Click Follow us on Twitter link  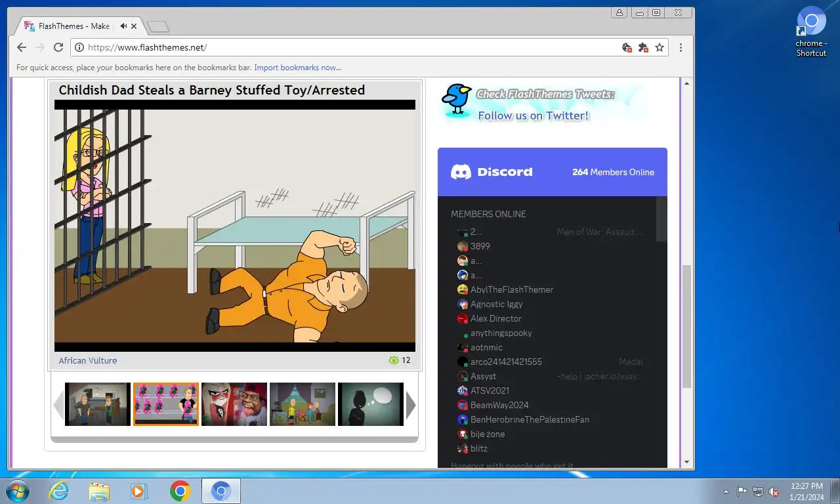pyautogui.click(x=534, y=115)
